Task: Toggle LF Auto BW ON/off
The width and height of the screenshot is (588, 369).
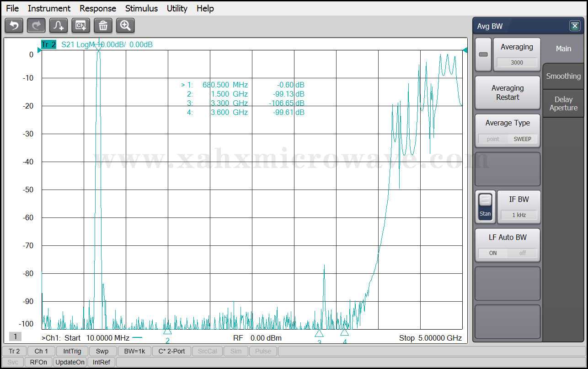Action: tap(508, 253)
